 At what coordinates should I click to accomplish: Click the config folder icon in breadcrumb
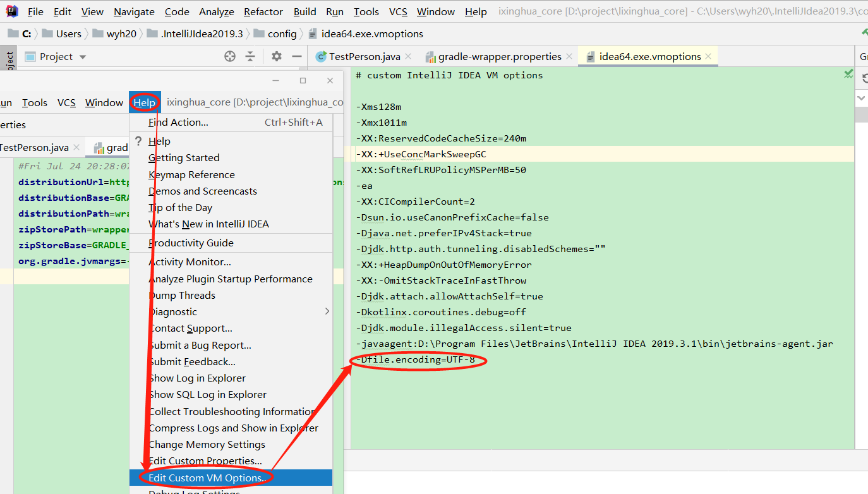(258, 33)
